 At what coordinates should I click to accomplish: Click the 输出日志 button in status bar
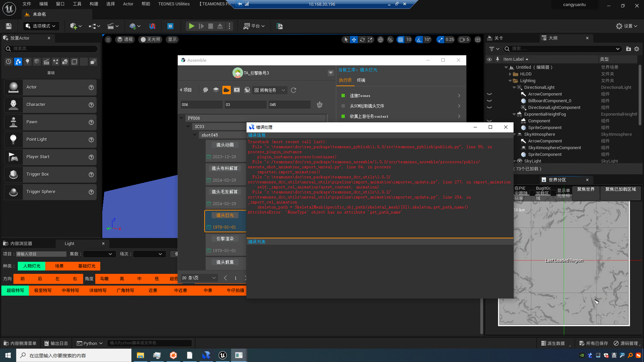click(56, 343)
